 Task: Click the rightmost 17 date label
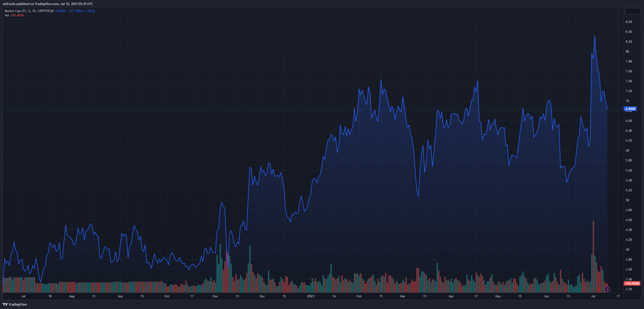click(618, 296)
